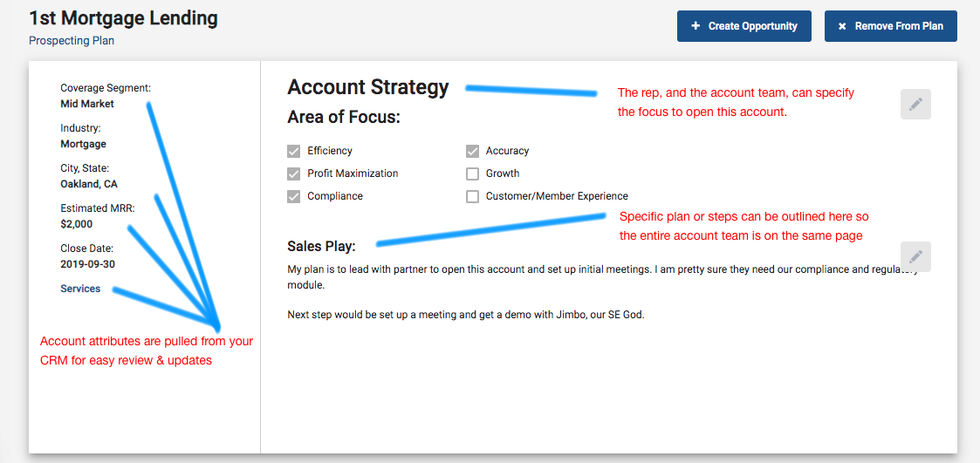
Task: Check the Customer/Member Experience box
Action: point(472,196)
